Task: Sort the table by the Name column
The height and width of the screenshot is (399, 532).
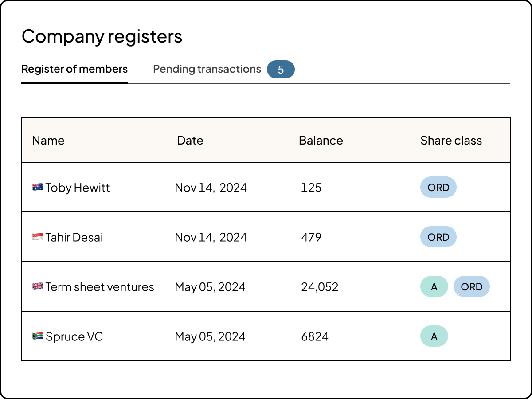Action: (48, 140)
